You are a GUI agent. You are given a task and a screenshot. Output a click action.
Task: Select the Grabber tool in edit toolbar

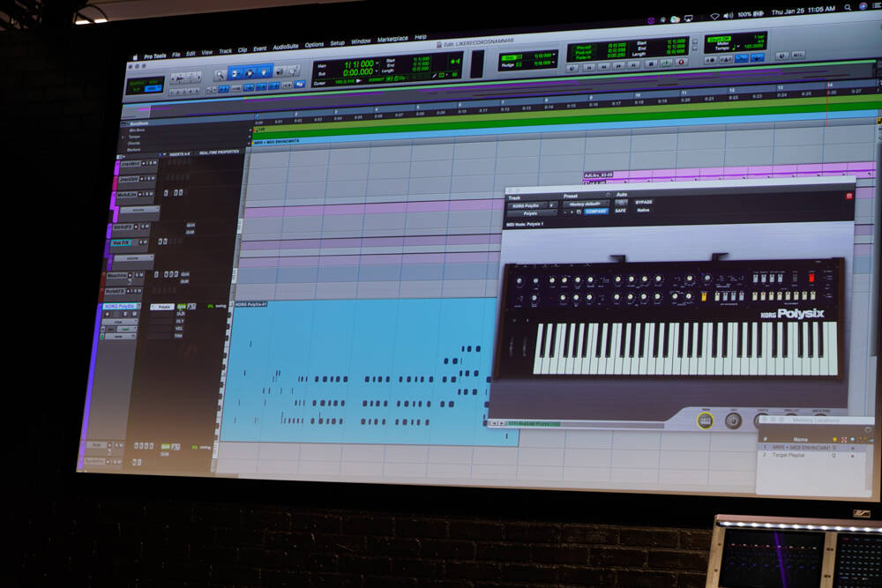264,72
